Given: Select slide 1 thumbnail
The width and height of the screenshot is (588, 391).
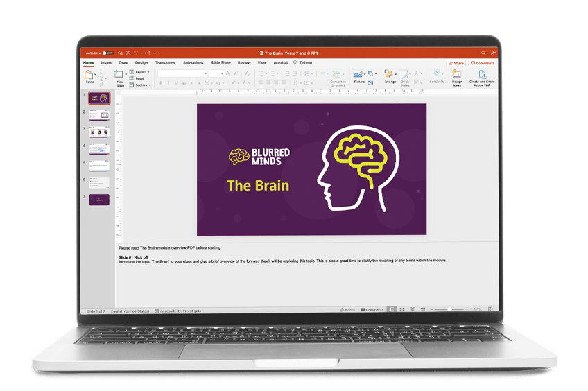Looking at the screenshot, I should [x=99, y=98].
